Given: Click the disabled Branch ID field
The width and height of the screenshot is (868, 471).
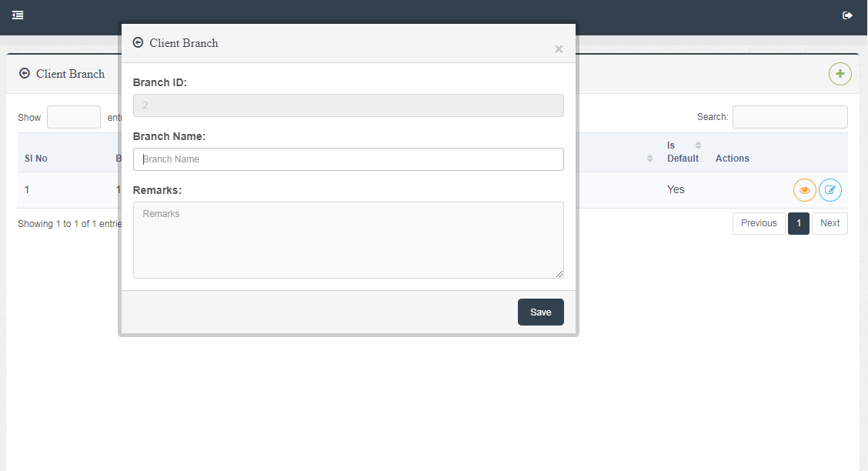Looking at the screenshot, I should (x=348, y=105).
